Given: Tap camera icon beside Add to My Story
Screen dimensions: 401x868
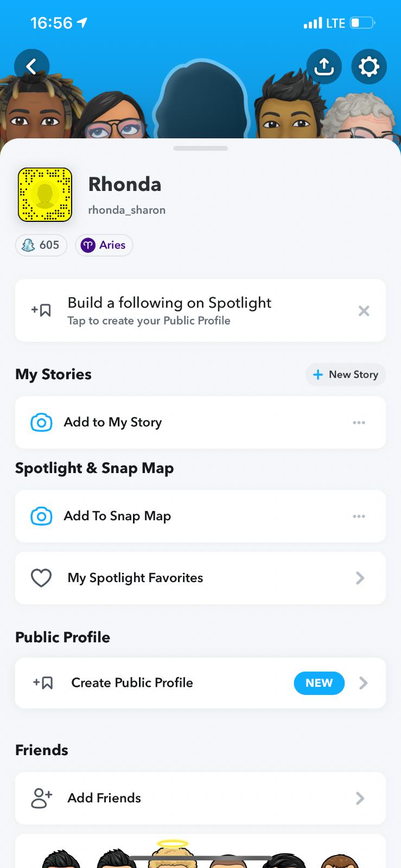Looking at the screenshot, I should tap(41, 422).
